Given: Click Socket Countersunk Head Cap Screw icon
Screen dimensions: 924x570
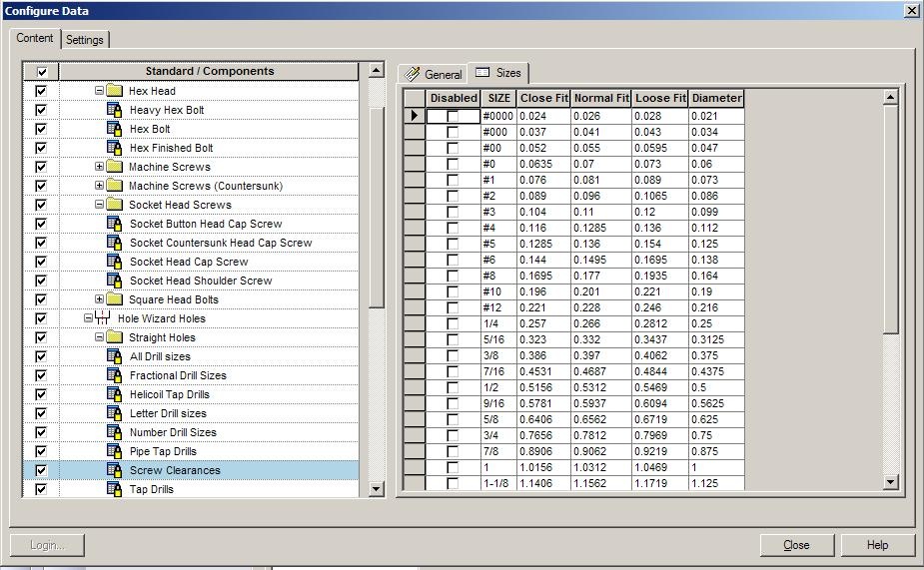Looking at the screenshot, I should 114,242.
